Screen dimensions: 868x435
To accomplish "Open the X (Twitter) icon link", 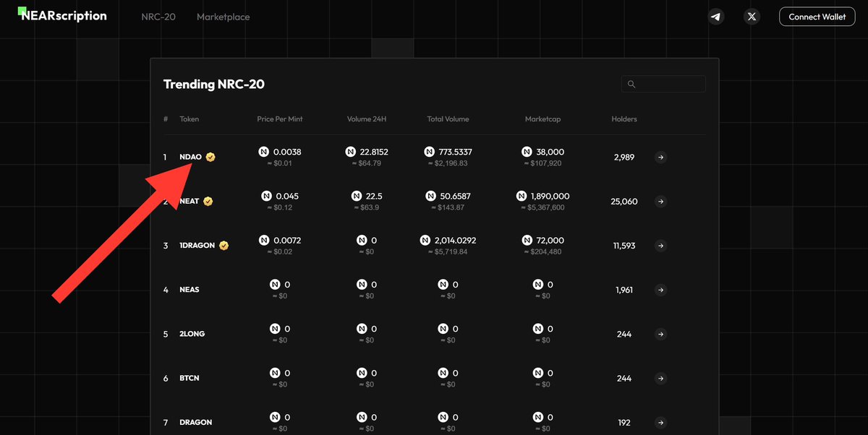I will click(x=752, y=16).
